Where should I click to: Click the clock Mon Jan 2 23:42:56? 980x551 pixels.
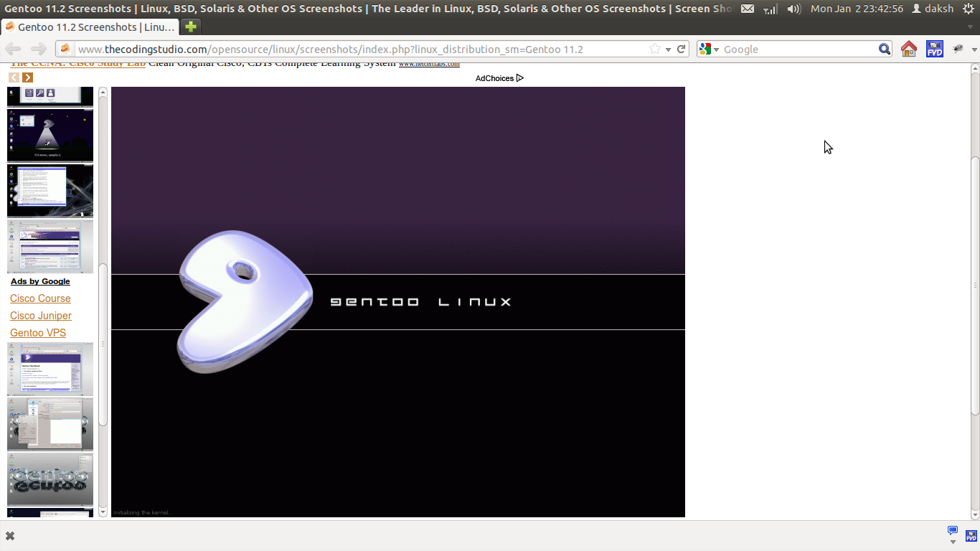(x=857, y=9)
